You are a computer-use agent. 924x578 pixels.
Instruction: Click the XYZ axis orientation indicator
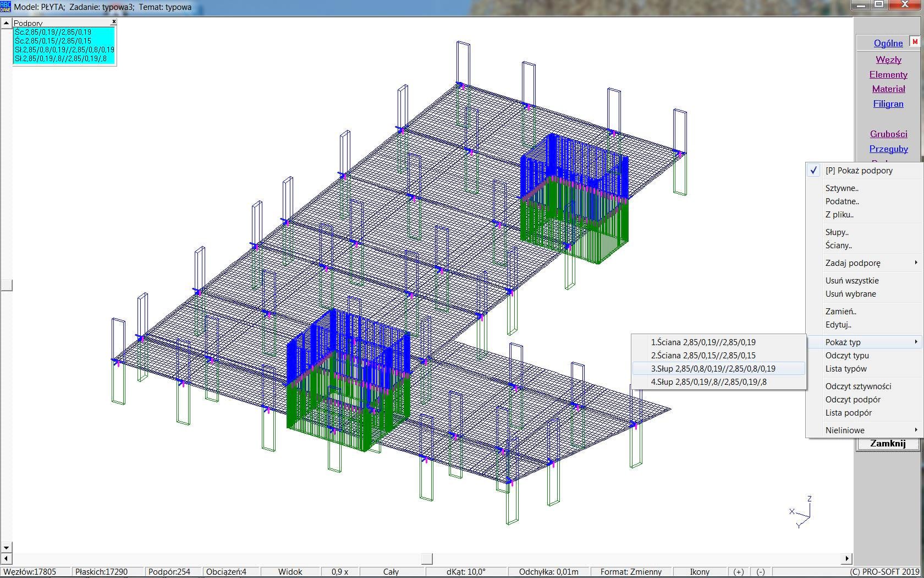(x=801, y=513)
